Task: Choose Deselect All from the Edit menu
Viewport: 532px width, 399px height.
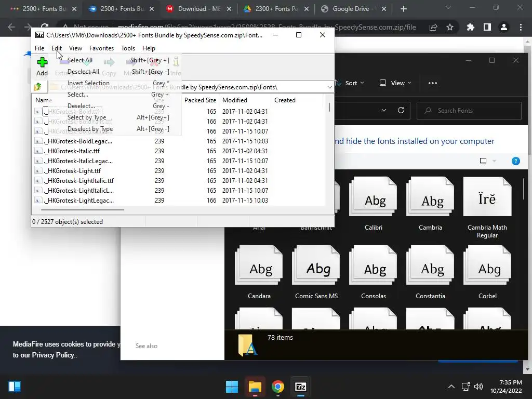Action: (115, 72)
